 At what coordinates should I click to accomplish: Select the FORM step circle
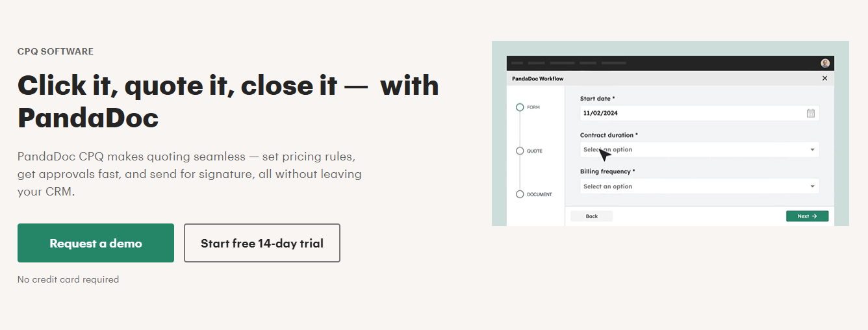click(x=520, y=107)
